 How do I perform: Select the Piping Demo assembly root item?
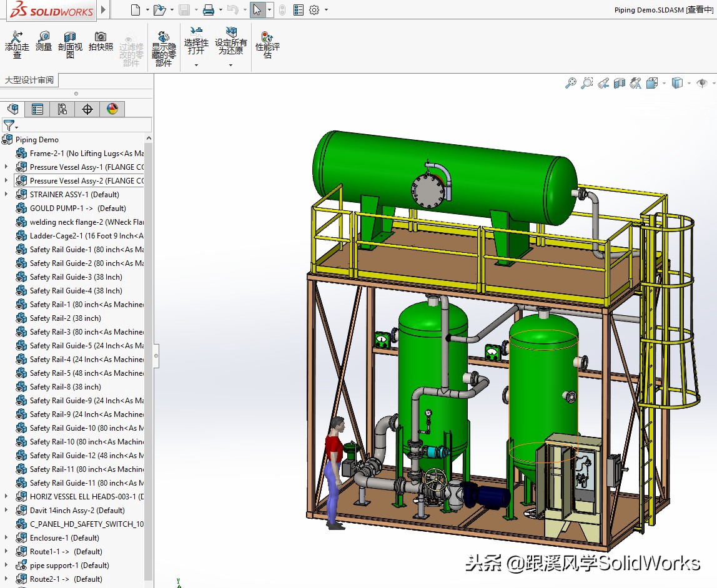point(37,139)
